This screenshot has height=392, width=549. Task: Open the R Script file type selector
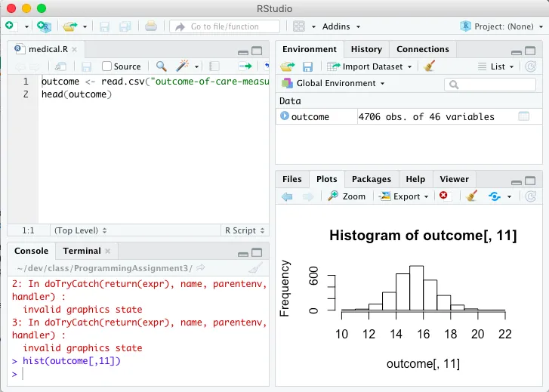coord(245,230)
